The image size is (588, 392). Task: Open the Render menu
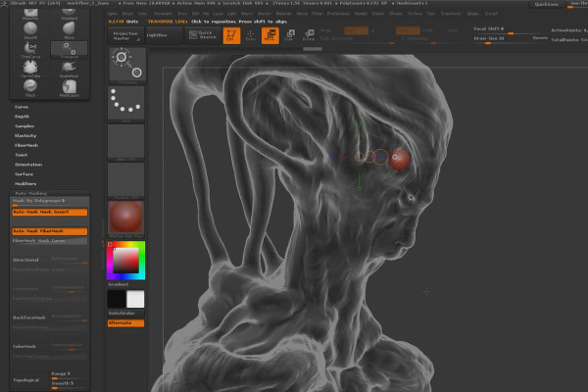pos(361,14)
